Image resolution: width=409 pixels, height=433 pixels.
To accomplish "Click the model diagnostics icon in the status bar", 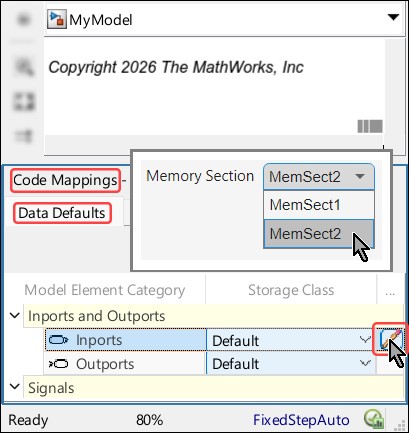I will pos(374,419).
